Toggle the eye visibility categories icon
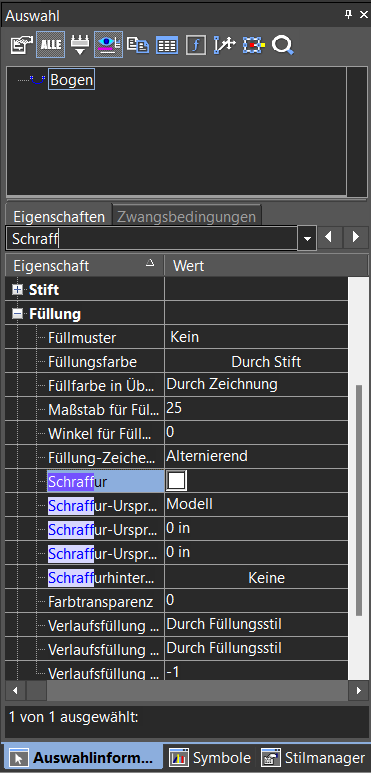371x773 pixels. (x=108, y=45)
